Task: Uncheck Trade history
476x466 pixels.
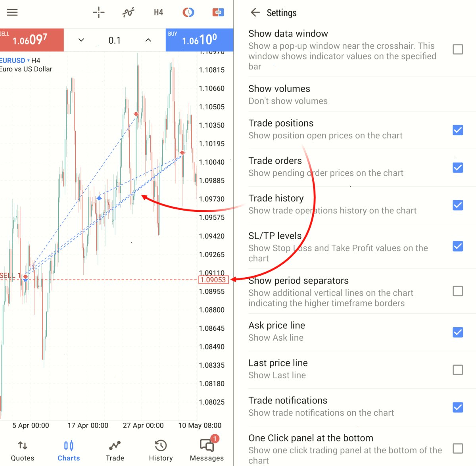Action: [458, 205]
